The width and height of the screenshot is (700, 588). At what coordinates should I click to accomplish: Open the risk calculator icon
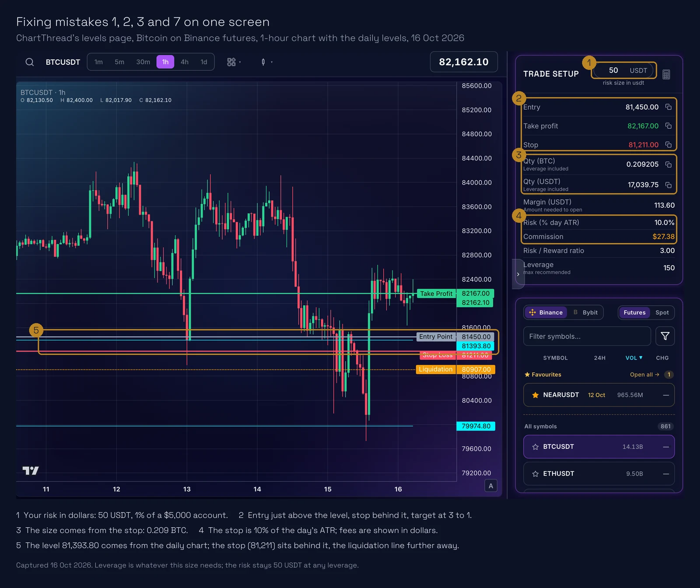[666, 74]
